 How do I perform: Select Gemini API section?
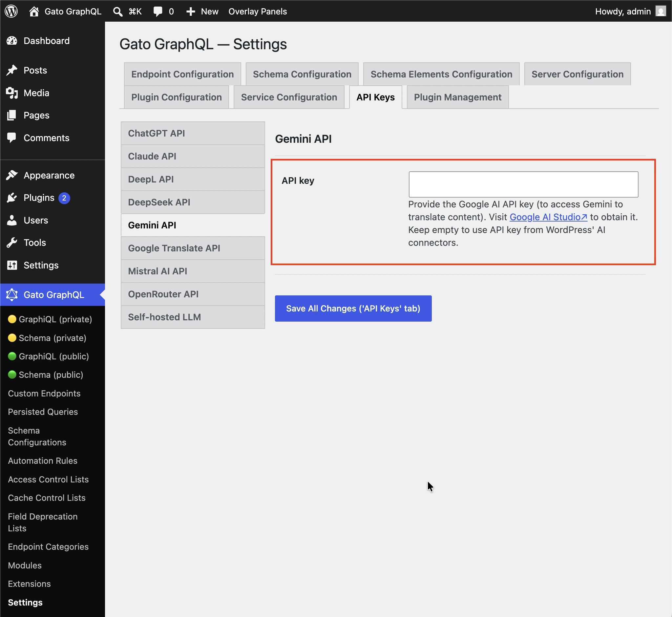[193, 225]
